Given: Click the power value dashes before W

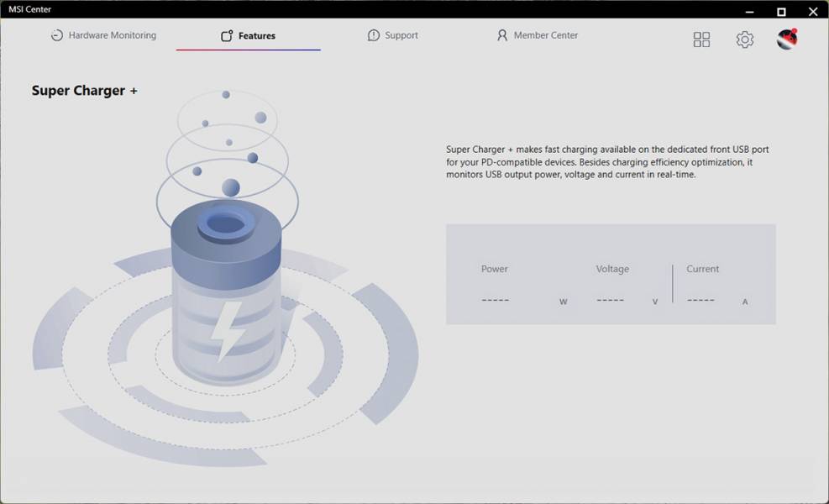Looking at the screenshot, I should click(x=495, y=300).
